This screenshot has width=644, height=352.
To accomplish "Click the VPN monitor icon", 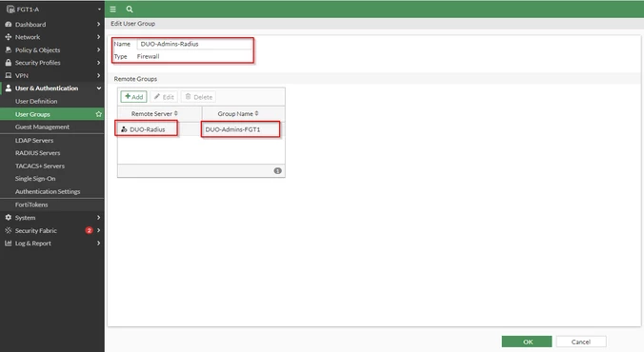I will coord(8,75).
